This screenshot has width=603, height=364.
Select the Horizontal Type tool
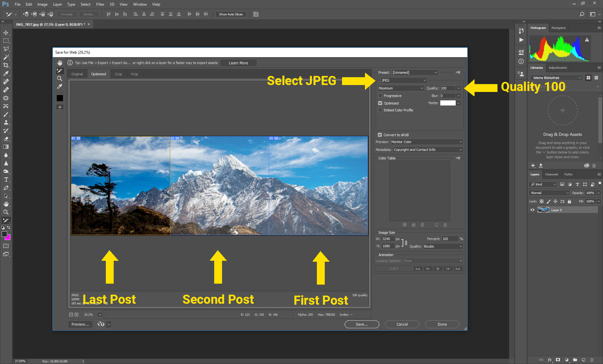pos(6,179)
